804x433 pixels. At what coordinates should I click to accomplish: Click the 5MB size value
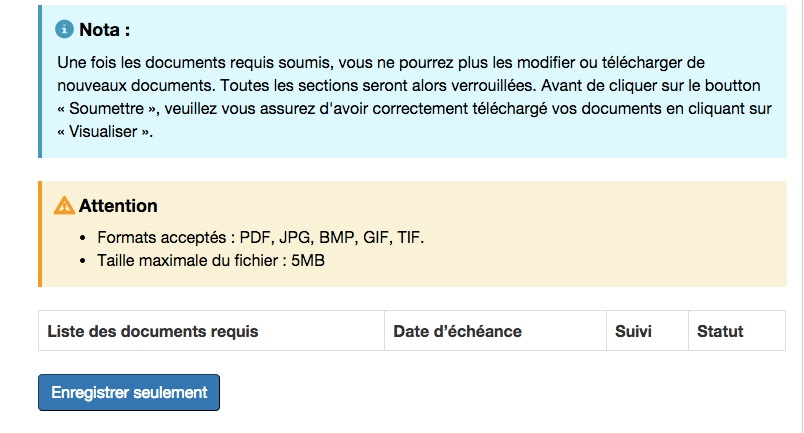(308, 260)
